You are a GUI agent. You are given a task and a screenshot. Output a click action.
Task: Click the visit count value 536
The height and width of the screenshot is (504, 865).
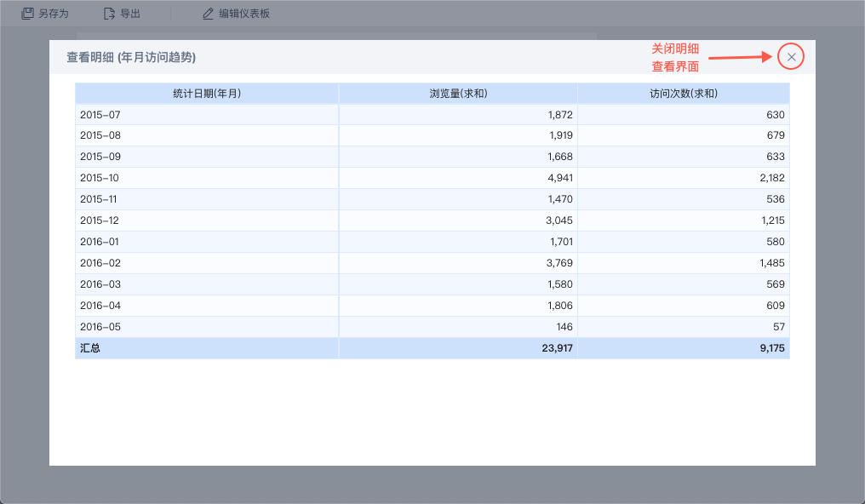[775, 199]
